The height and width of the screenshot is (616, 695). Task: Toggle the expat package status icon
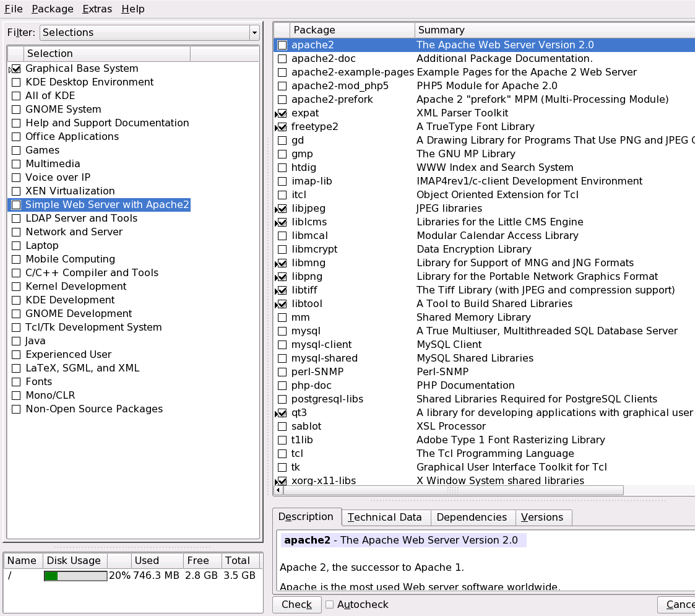(282, 113)
